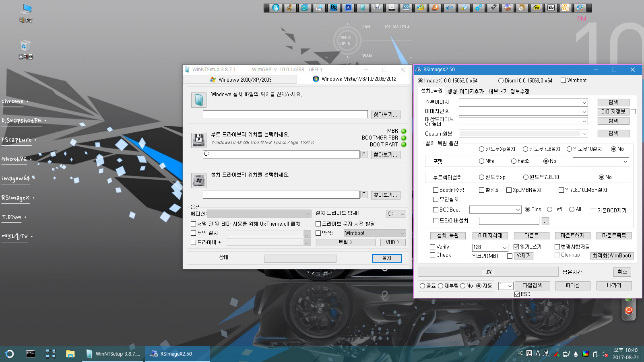Image resolution: width=644 pixels, height=362 pixels.
Task: Click the Start button on taskbar
Action: click(x=9, y=354)
